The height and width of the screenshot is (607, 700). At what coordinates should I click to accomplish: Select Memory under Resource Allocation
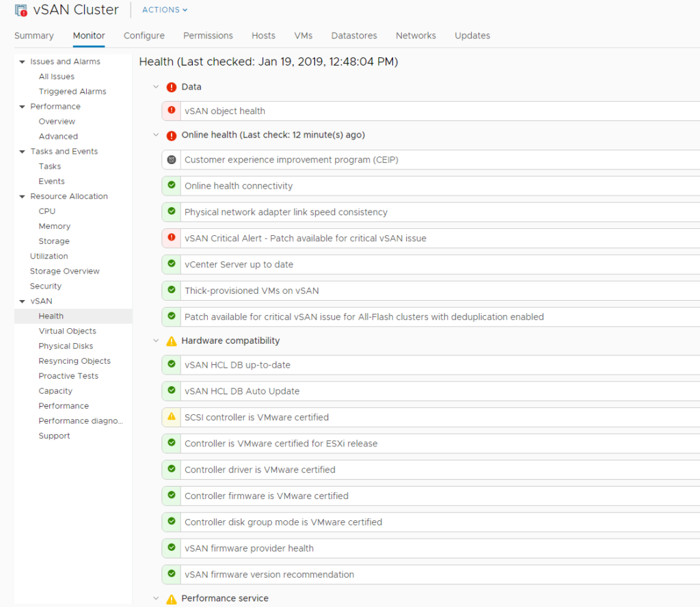pyautogui.click(x=55, y=226)
